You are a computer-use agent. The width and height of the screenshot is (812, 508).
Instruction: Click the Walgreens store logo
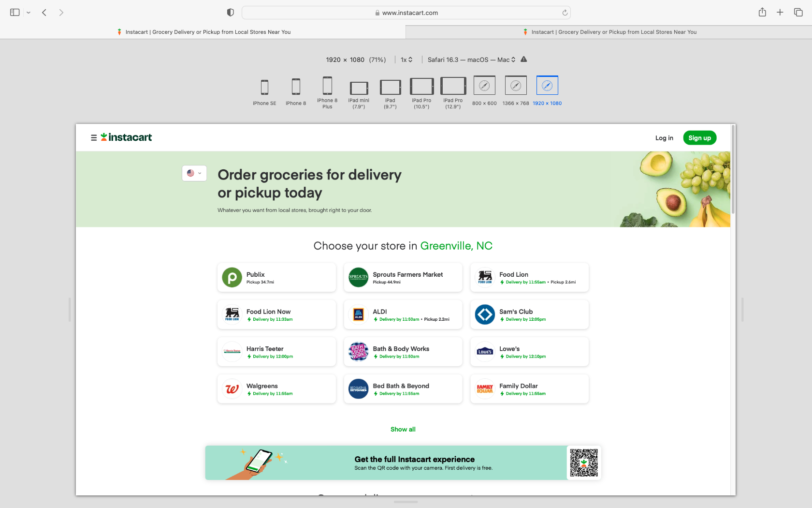click(x=232, y=389)
